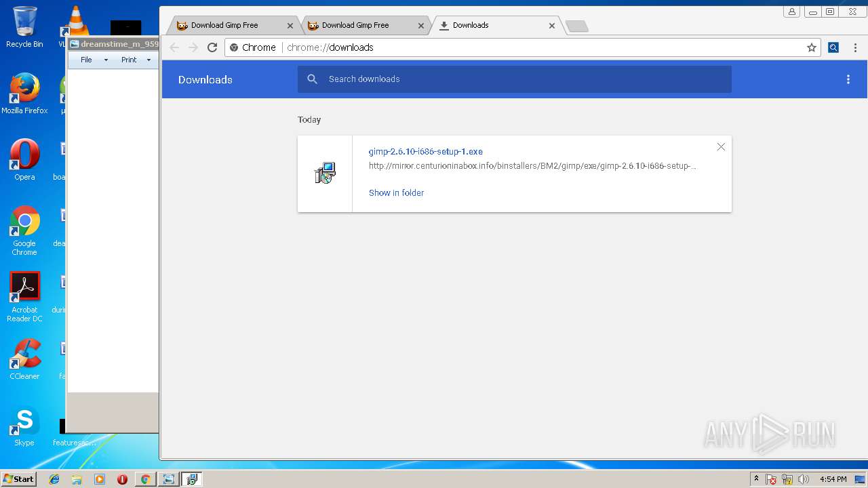Open volume speaker tray icon
The height and width of the screenshot is (488, 868).
(804, 479)
